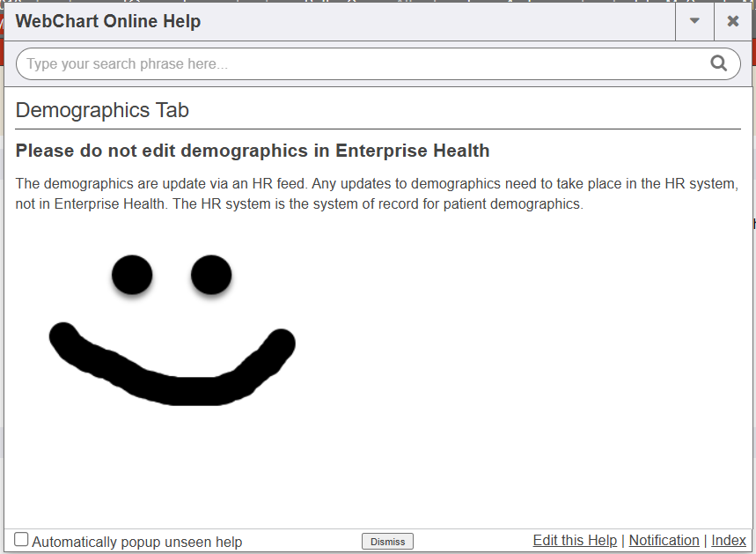Click blank footer space left of Dismiss
Viewport: 756px width, 554px height.
pyautogui.click(x=299, y=541)
